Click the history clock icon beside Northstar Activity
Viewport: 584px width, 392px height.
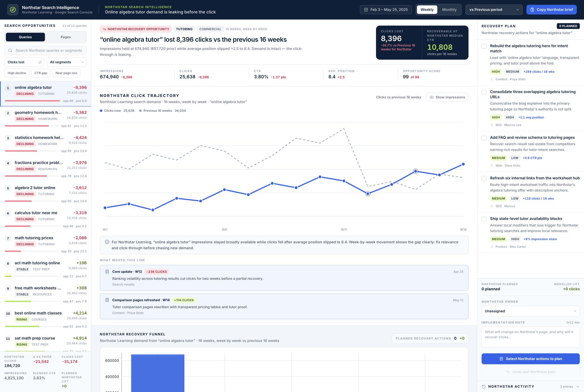pos(484,387)
